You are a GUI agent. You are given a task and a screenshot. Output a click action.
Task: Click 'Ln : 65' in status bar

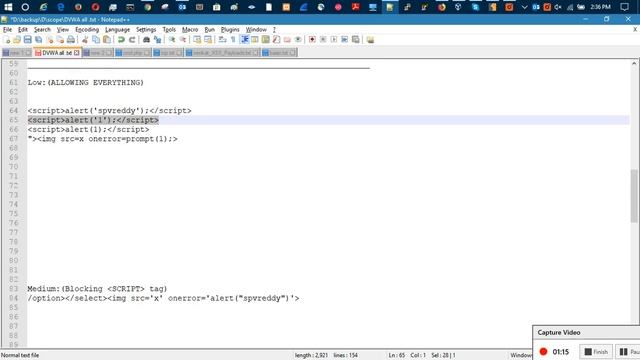(x=396, y=355)
